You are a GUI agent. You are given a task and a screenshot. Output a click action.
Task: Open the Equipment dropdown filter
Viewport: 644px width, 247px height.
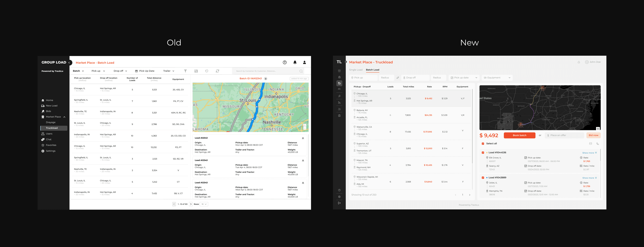pos(497,78)
